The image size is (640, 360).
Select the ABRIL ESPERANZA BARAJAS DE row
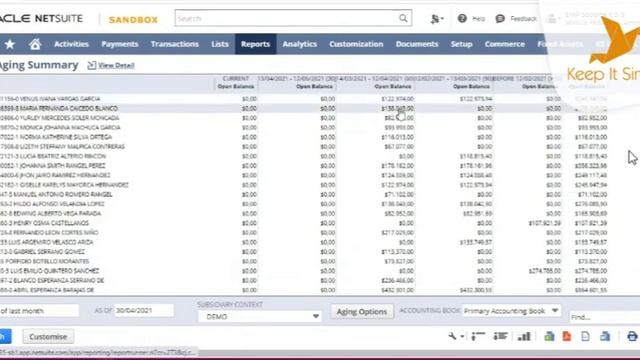[x=304, y=290]
